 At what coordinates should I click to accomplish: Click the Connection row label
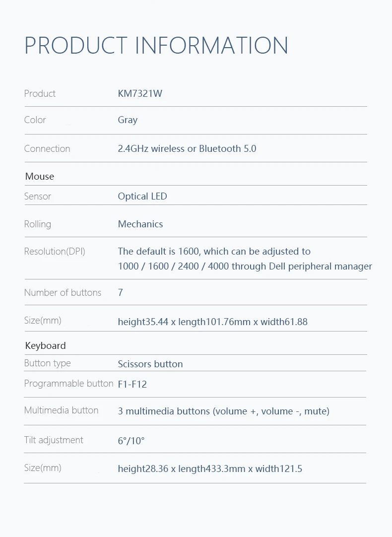coord(47,148)
